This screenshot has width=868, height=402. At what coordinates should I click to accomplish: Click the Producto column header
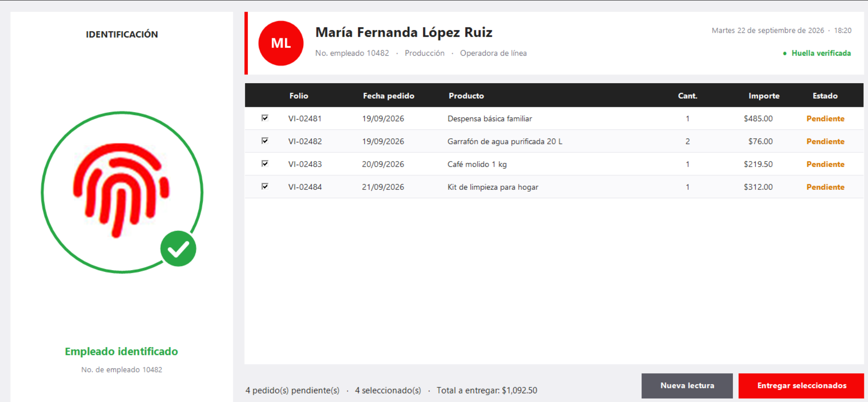click(466, 96)
